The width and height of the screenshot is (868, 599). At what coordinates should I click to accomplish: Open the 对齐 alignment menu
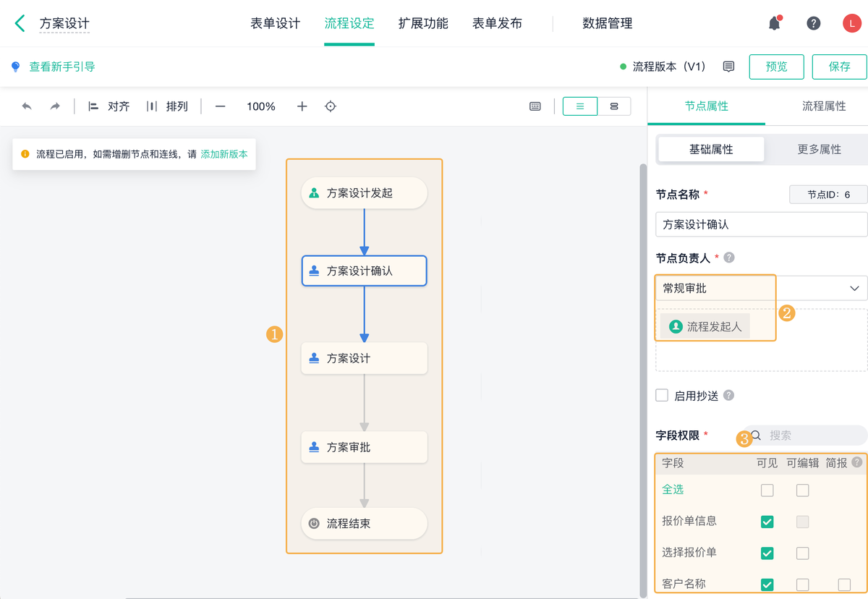coord(109,106)
